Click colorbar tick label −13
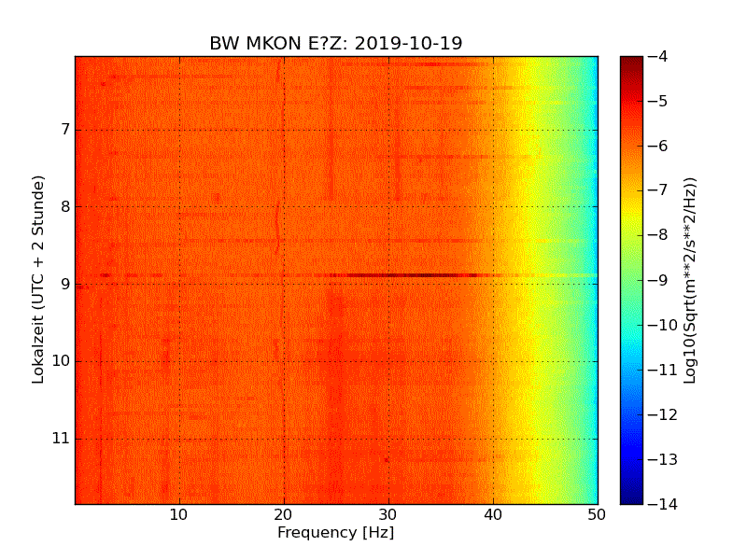The image size is (747, 560). (663, 459)
